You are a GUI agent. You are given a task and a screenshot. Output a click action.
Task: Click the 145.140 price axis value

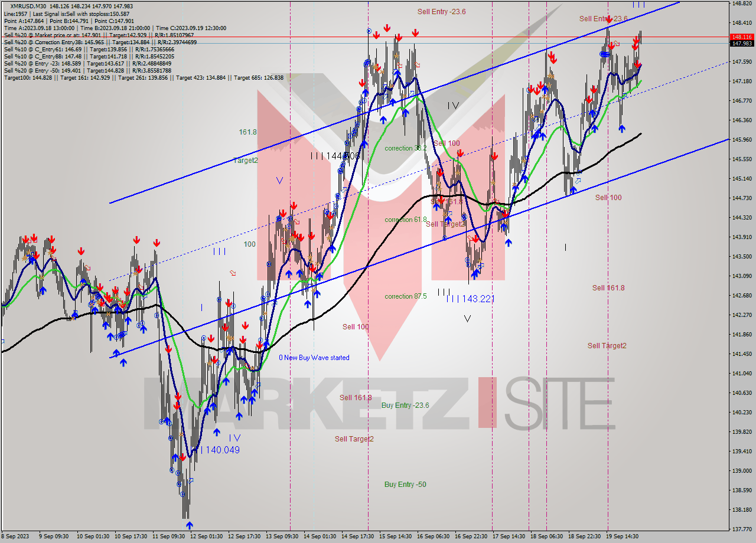(x=742, y=178)
